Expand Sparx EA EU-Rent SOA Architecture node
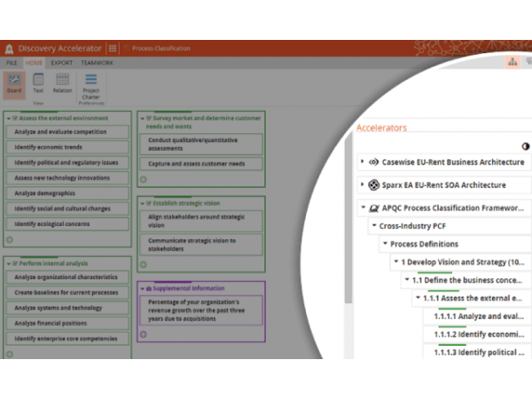 [x=362, y=185]
